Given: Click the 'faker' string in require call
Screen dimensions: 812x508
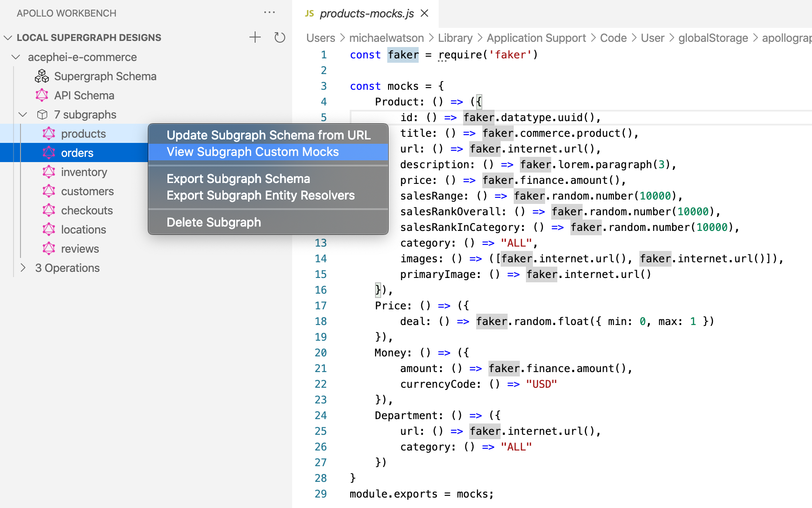Looking at the screenshot, I should tap(510, 55).
